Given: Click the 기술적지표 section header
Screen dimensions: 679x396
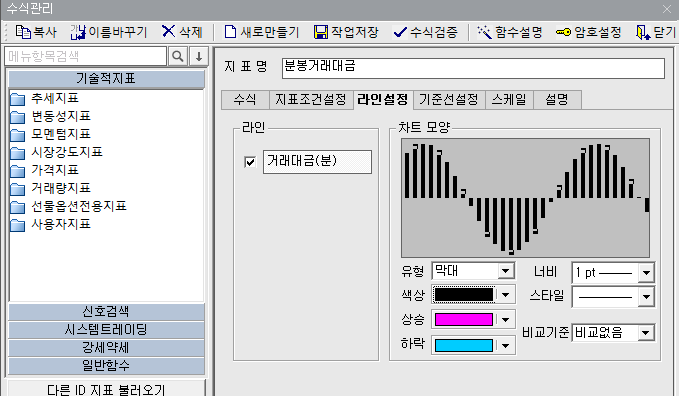Looking at the screenshot, I should coord(106,78).
